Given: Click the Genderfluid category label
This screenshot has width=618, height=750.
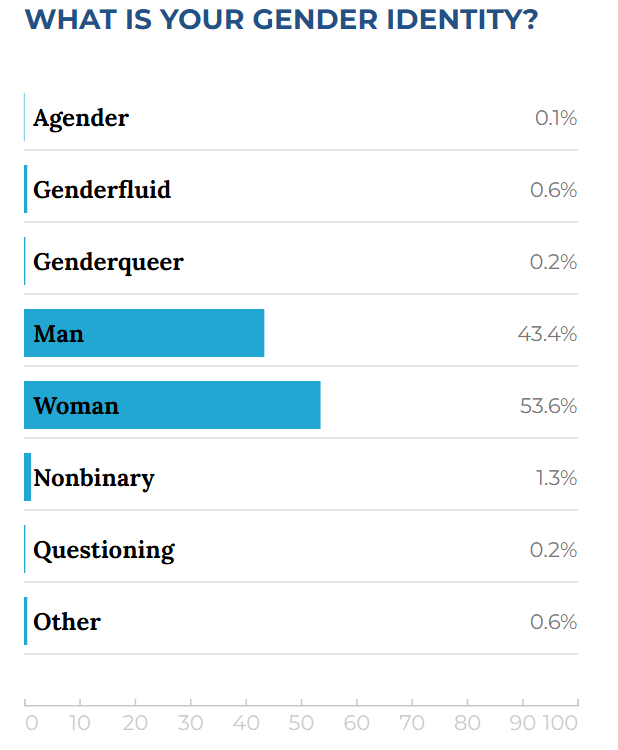Looking at the screenshot, I should coord(102,190).
